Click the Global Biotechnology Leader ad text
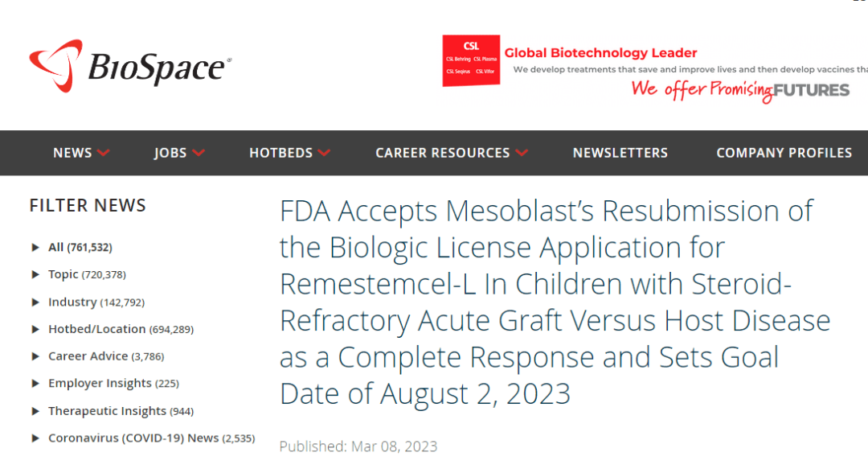The height and width of the screenshot is (473, 868). [600, 53]
